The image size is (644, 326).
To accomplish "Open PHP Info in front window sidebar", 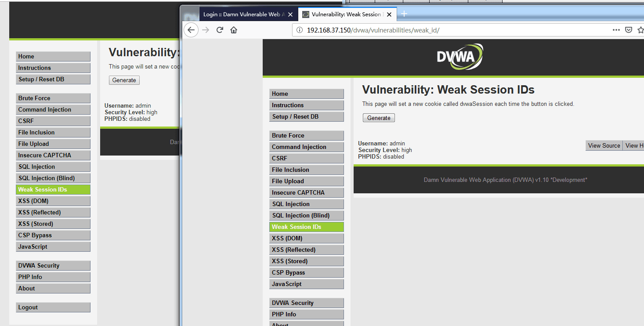I will pos(307,314).
